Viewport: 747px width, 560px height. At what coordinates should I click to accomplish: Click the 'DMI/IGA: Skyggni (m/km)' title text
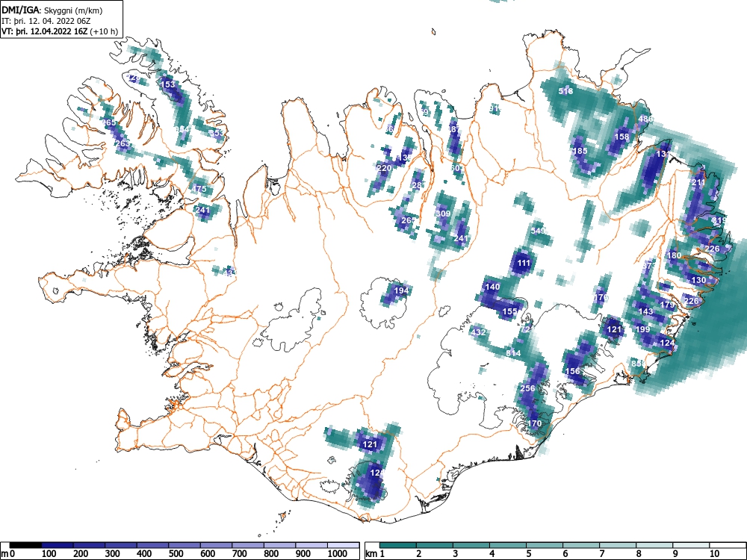[52, 10]
